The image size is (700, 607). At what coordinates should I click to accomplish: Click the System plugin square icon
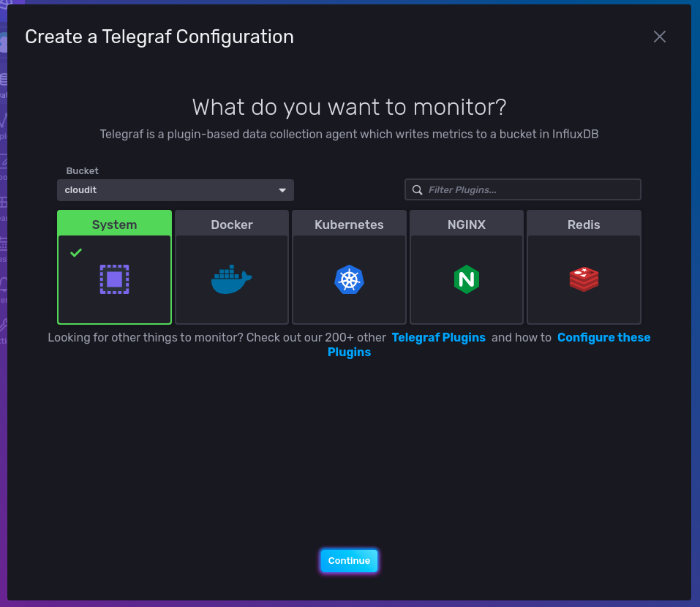(114, 279)
